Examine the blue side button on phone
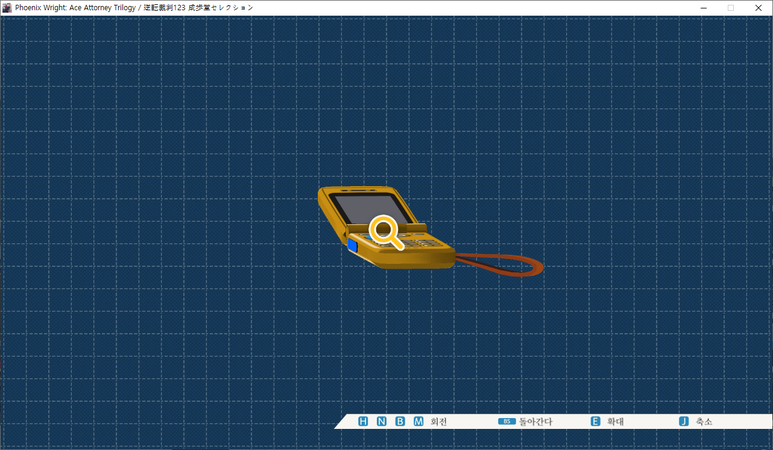 [352, 245]
